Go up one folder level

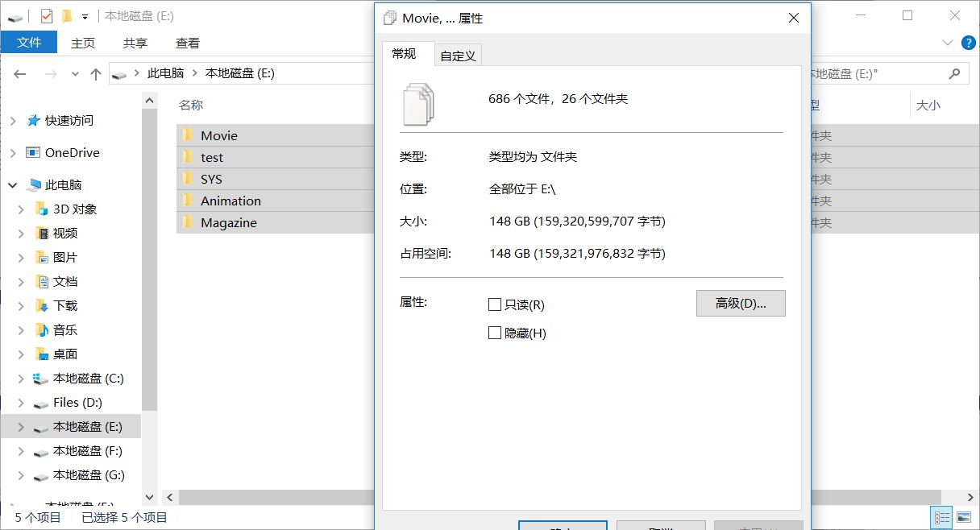pos(96,73)
